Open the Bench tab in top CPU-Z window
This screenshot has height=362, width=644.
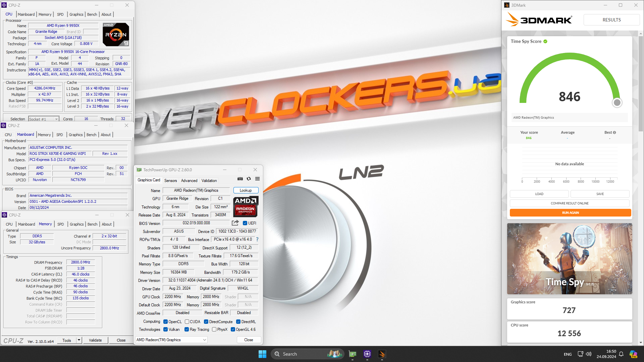(x=92, y=14)
